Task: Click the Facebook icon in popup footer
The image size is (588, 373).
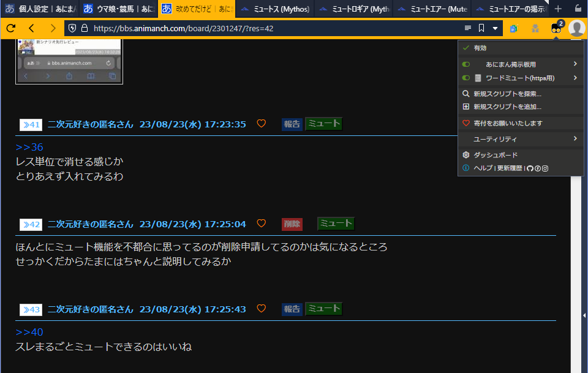Action: [x=538, y=168]
